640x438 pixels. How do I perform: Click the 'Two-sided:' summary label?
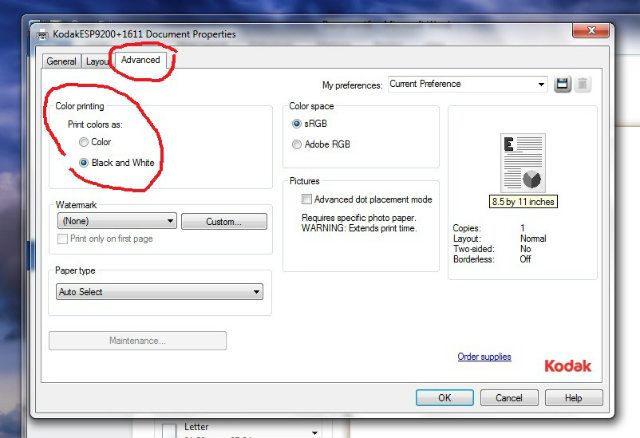473,249
